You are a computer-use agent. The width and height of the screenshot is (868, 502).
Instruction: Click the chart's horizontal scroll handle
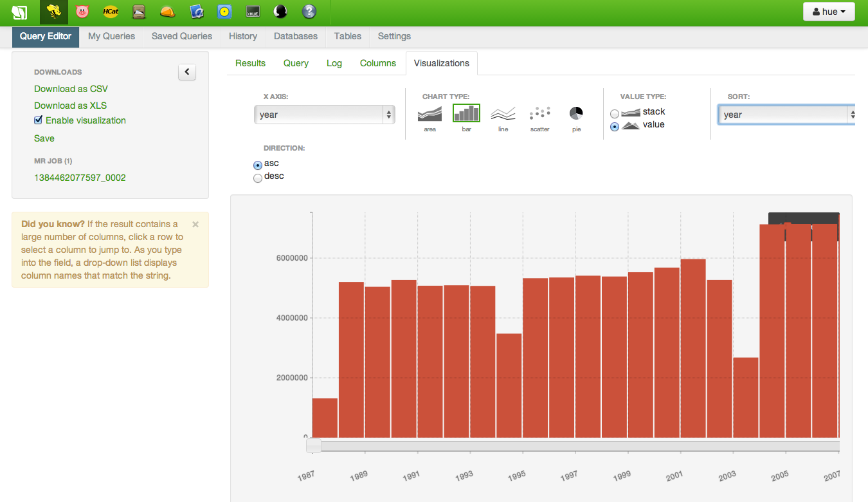314,446
